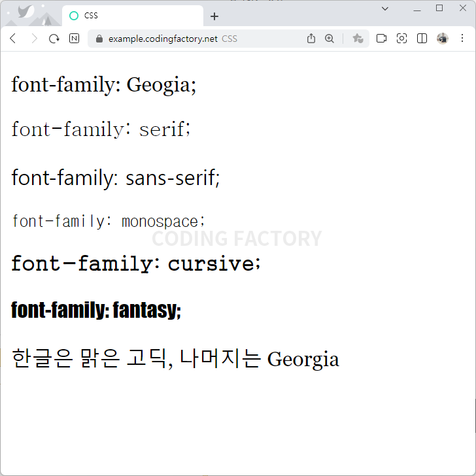476x476 pixels.
Task: Maximize the browser window
Action: (439, 8)
